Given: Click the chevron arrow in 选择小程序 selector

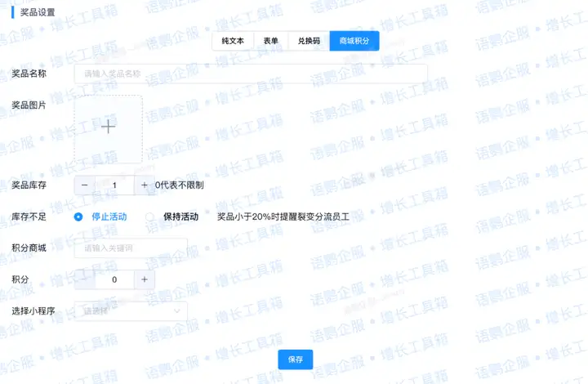Looking at the screenshot, I should [177, 311].
